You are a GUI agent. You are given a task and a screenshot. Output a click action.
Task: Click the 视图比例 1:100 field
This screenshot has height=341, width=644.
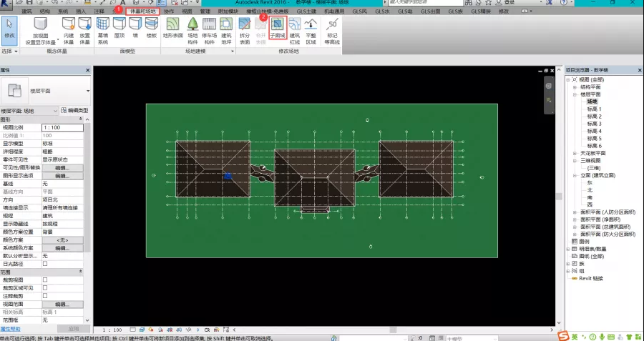(62, 127)
